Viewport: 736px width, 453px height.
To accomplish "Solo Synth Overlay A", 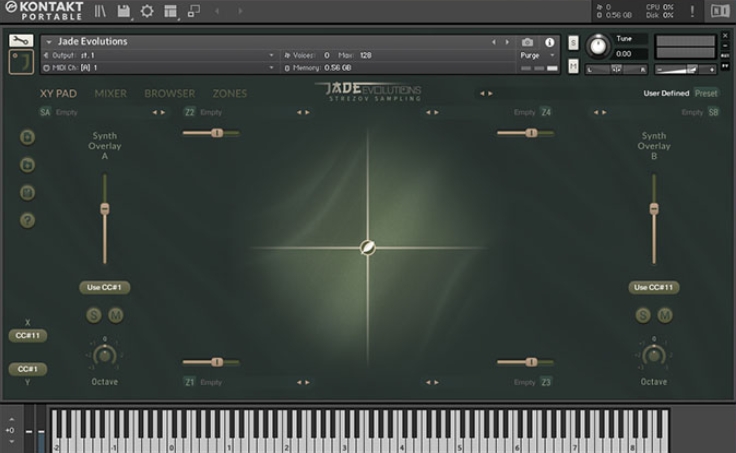I will (94, 316).
